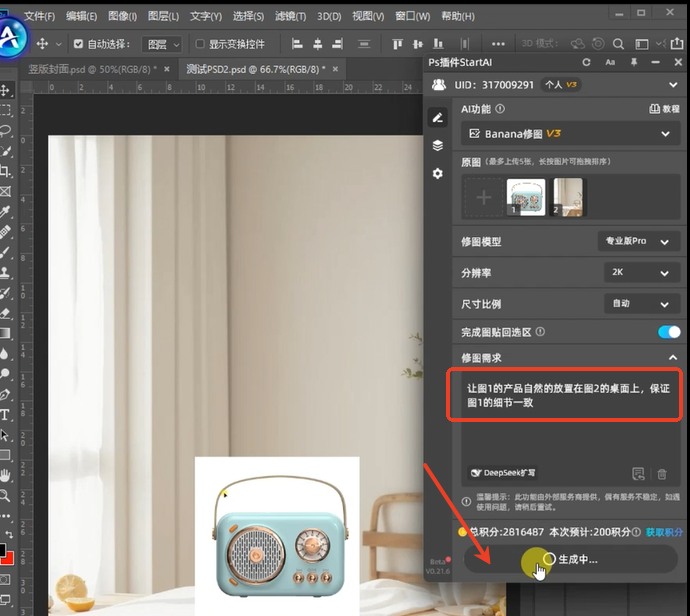
Task: Open the 文件(F) menu
Action: [x=39, y=16]
